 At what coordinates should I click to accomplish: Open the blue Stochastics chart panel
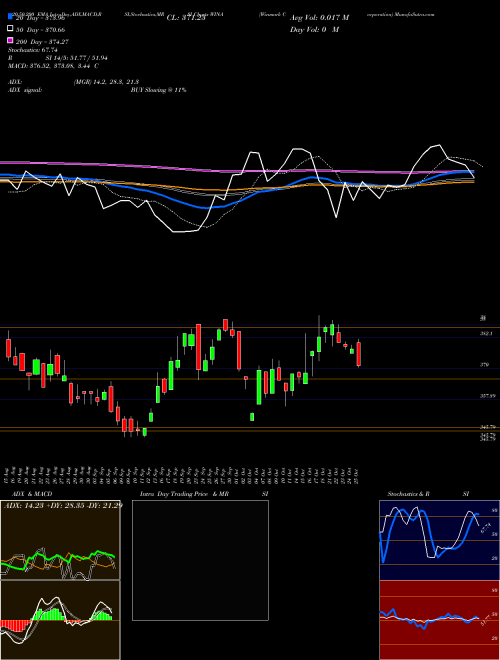pyautogui.click(x=439, y=540)
